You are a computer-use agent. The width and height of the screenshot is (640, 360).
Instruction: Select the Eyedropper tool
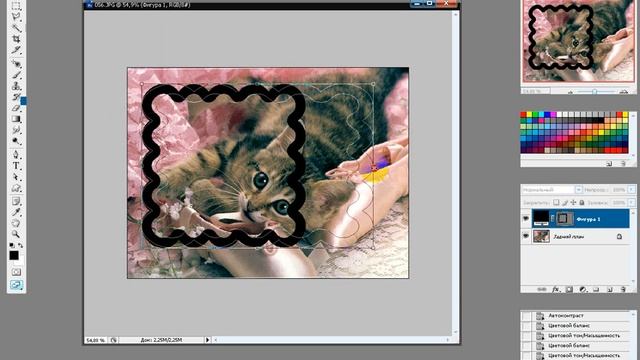point(16,212)
